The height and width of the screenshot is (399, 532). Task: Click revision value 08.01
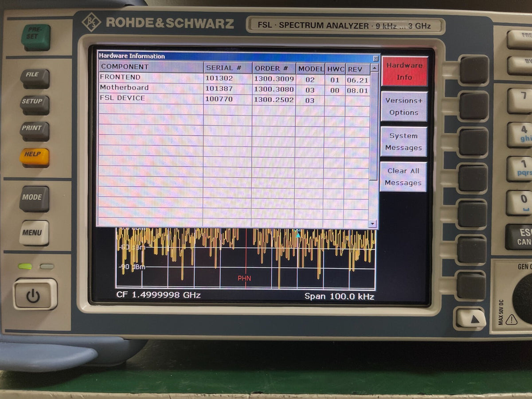(357, 90)
